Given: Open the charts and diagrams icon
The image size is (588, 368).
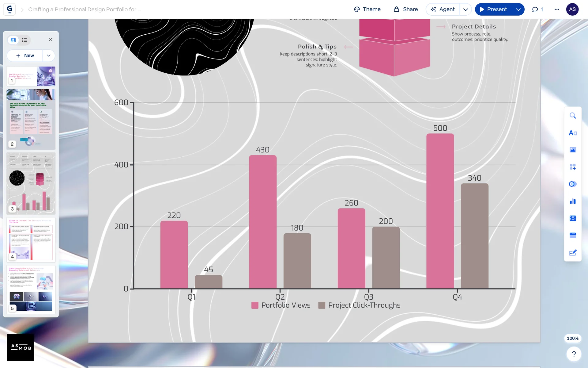Looking at the screenshot, I should click(572, 201).
